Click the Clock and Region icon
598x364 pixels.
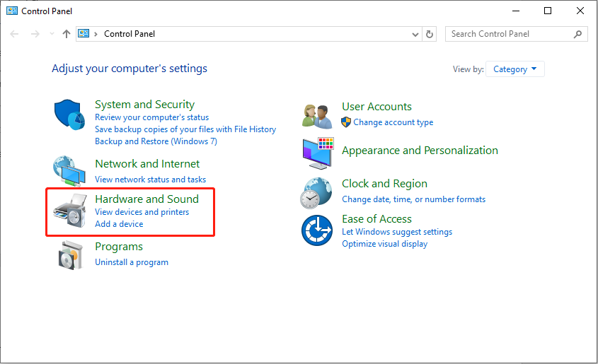point(316,192)
